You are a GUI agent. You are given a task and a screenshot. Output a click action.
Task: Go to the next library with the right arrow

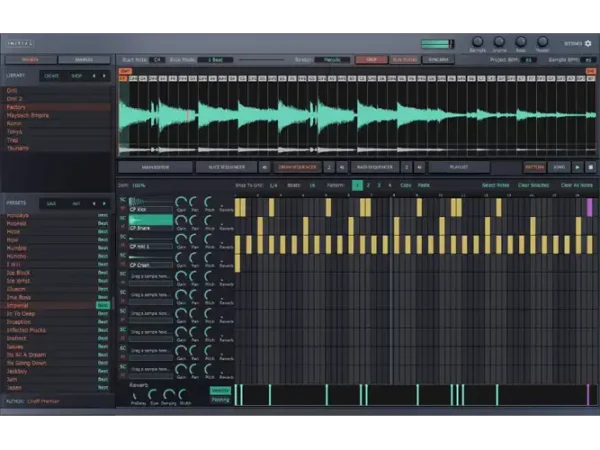coord(104,76)
